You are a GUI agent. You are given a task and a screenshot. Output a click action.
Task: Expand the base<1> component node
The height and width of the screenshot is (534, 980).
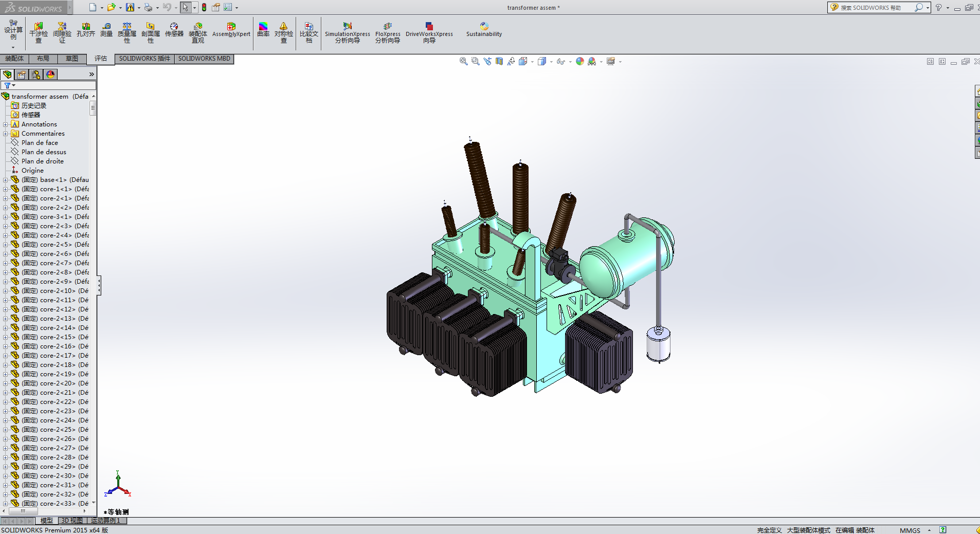(x=6, y=180)
